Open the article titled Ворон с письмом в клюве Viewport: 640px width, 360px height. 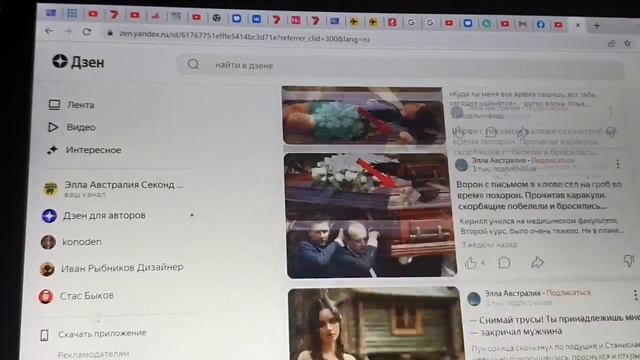[539, 195]
